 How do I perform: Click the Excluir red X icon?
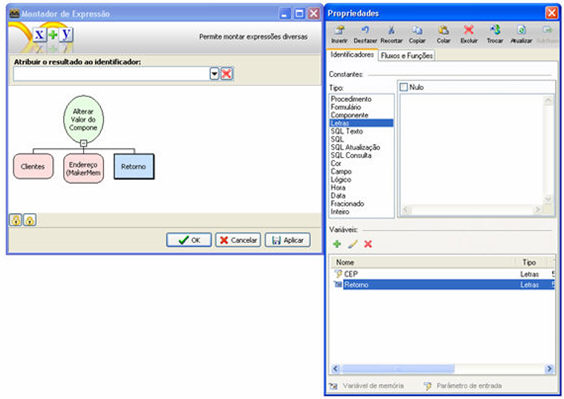pyautogui.click(x=469, y=30)
